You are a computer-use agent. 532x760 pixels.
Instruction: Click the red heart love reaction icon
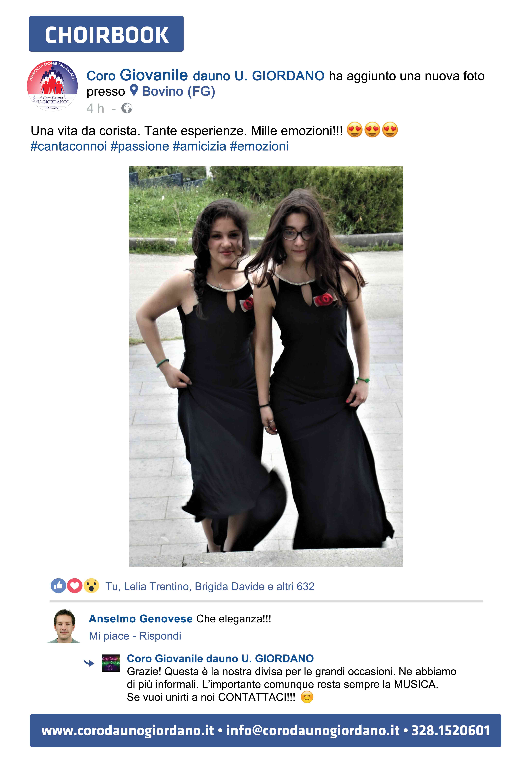coord(75,586)
